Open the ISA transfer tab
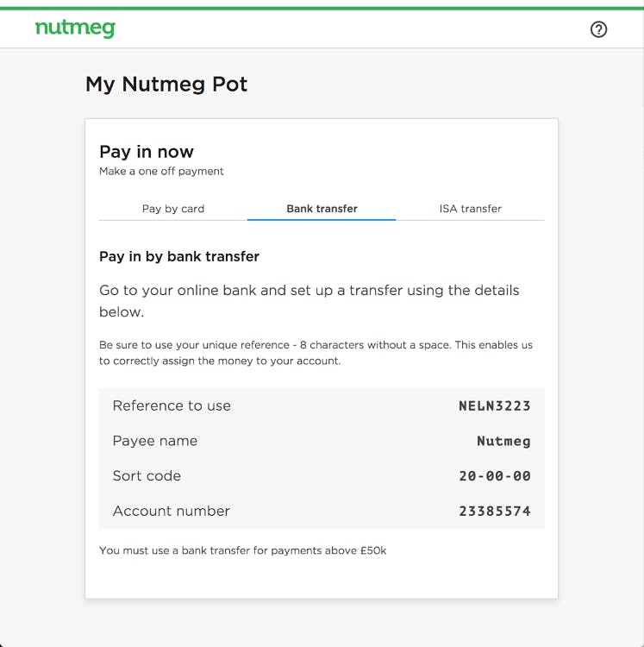The image size is (644, 647). [471, 209]
